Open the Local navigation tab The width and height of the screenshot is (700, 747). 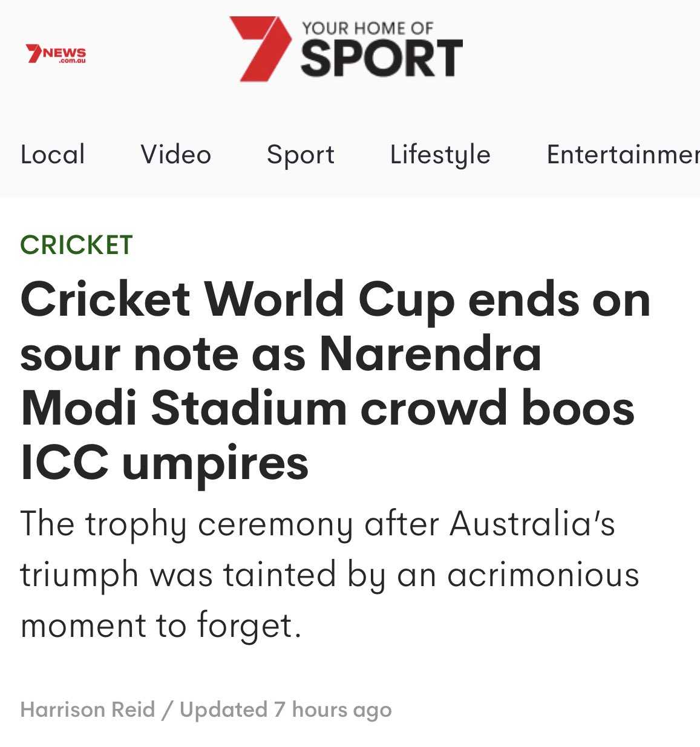pos(53,154)
